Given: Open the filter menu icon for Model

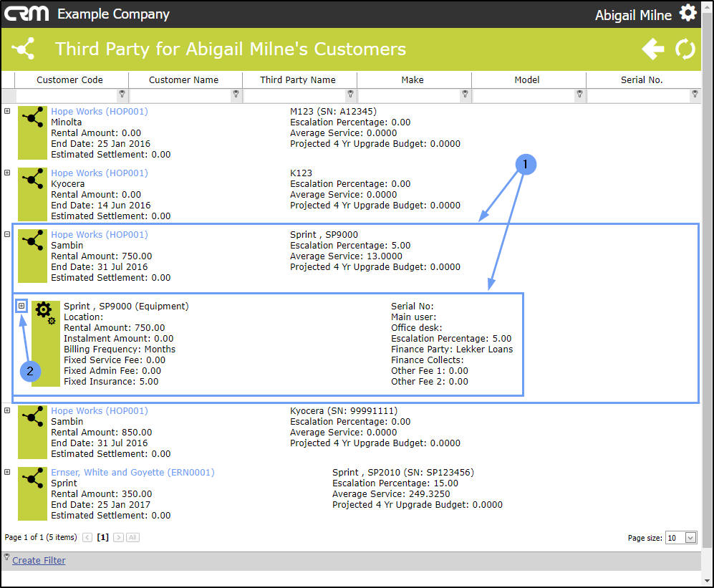Looking at the screenshot, I should tap(579, 94).
